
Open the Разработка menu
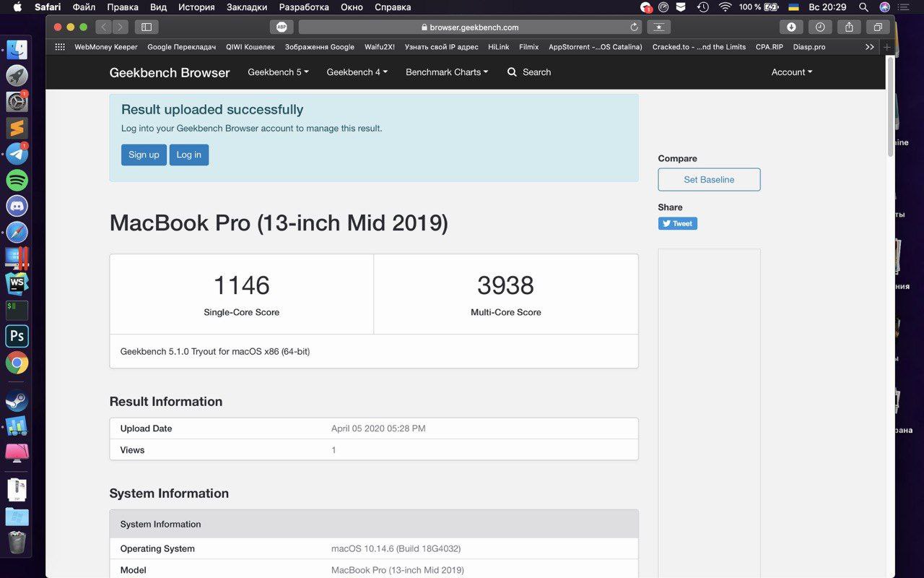click(x=303, y=7)
